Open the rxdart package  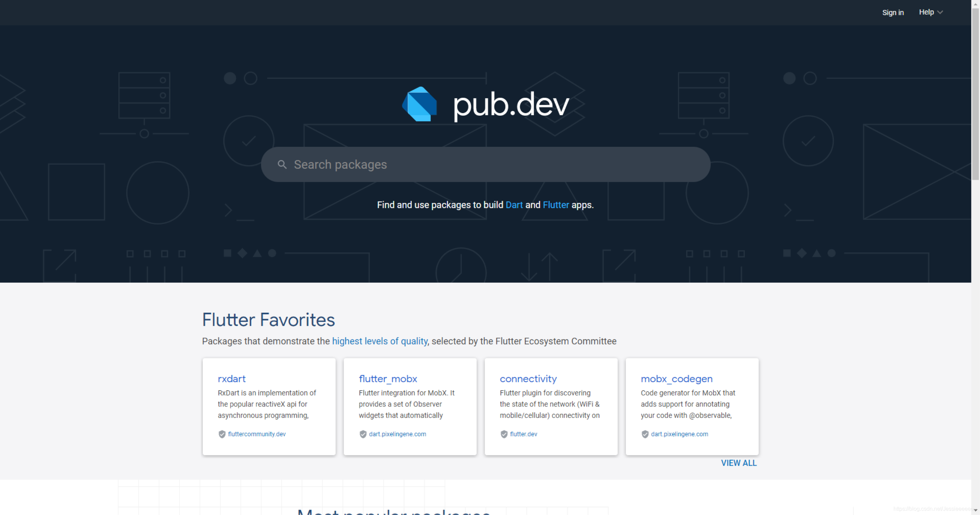point(232,379)
